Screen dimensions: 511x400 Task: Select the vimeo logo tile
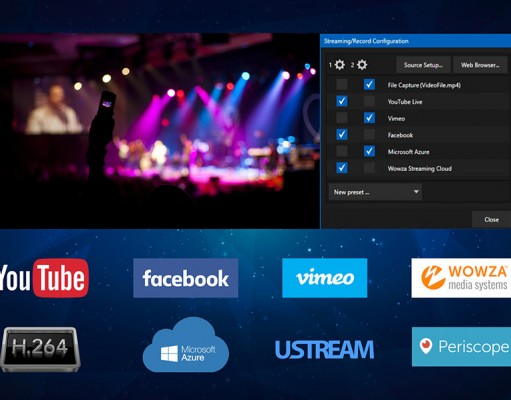pos(325,278)
